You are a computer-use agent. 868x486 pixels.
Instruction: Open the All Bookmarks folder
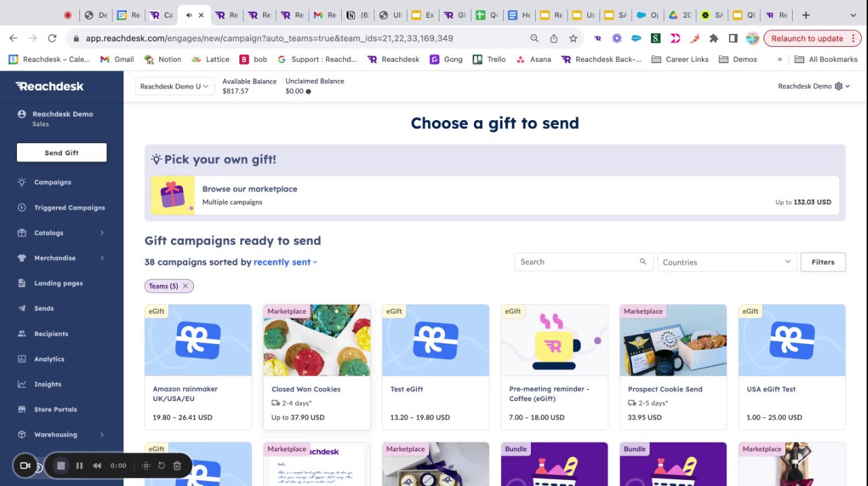[x=825, y=59]
